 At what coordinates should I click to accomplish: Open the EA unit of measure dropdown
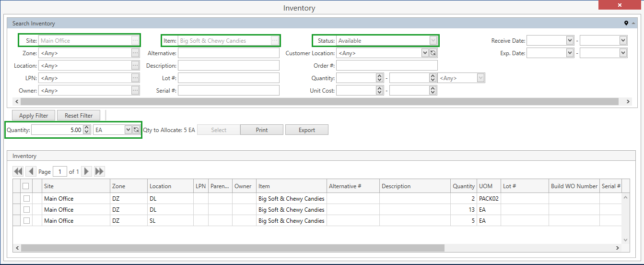128,130
